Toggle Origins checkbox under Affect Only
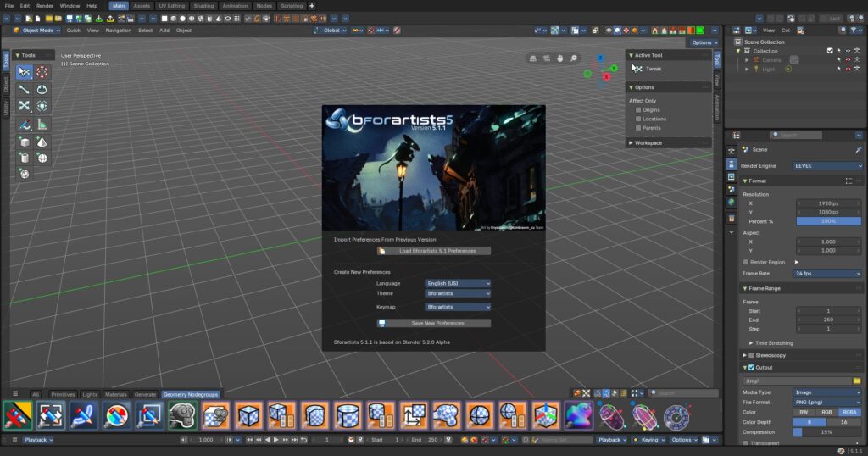This screenshot has width=868, height=456. click(x=638, y=109)
